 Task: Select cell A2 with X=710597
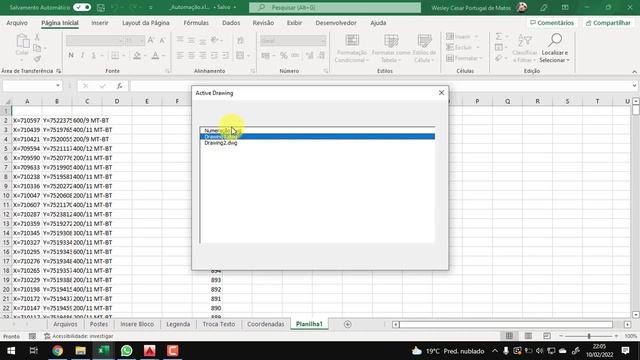[x=27, y=120]
